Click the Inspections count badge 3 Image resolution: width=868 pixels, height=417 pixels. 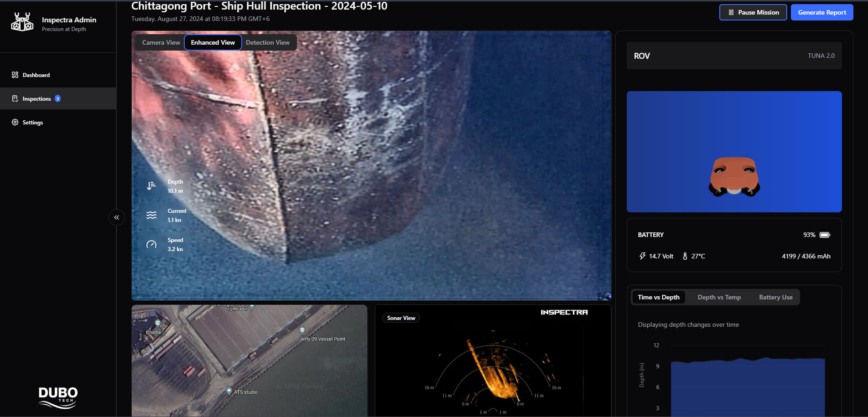click(x=57, y=98)
